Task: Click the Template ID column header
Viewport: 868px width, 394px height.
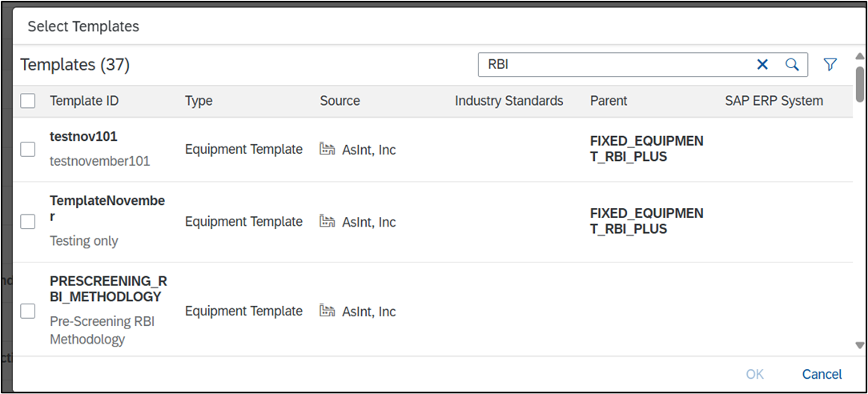Action: [x=84, y=101]
